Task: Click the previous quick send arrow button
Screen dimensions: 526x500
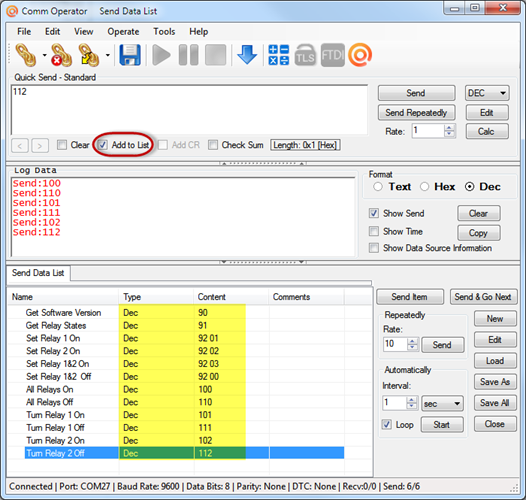Action: tap(20, 146)
